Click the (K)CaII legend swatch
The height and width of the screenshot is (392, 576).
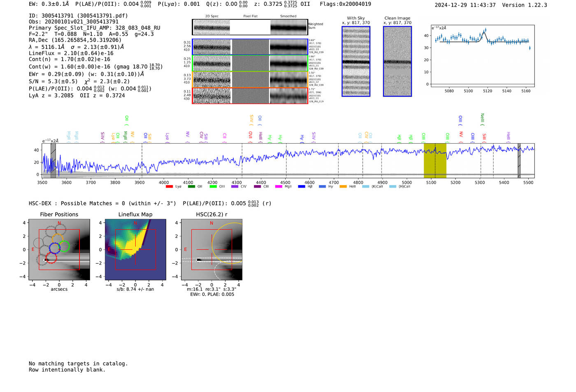point(365,186)
